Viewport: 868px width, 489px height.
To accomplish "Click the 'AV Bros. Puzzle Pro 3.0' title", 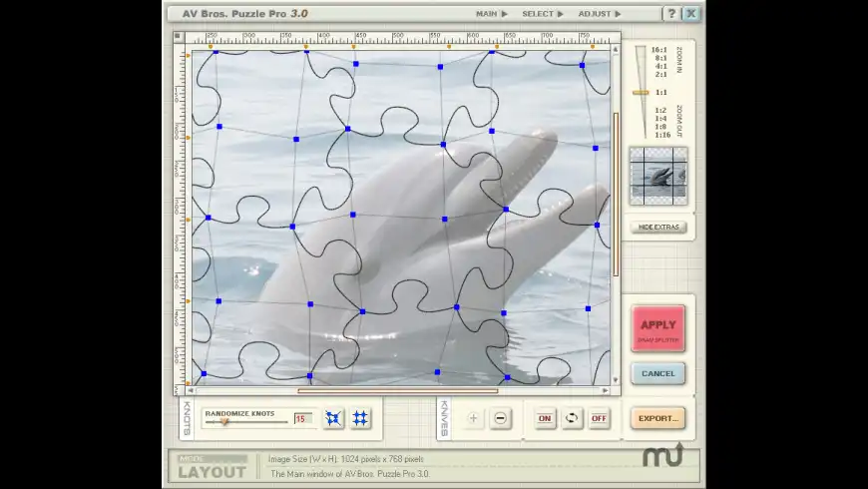I will (244, 14).
